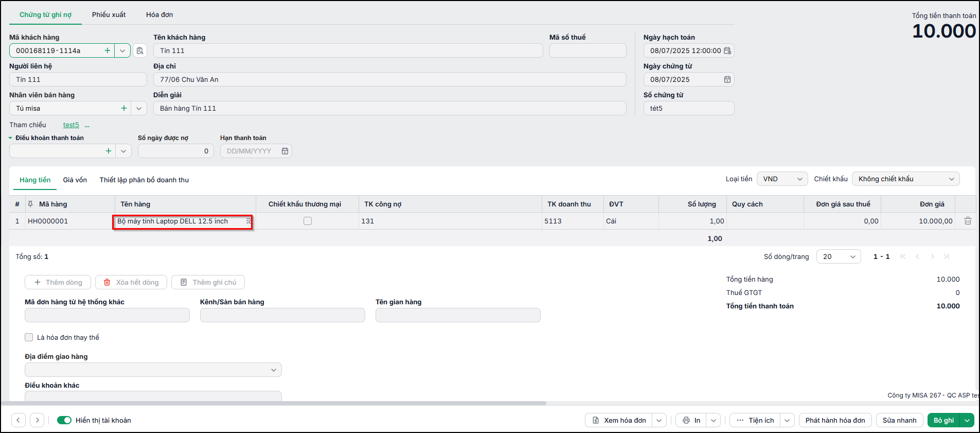Click TK công nợ cell 131

pyautogui.click(x=450, y=221)
